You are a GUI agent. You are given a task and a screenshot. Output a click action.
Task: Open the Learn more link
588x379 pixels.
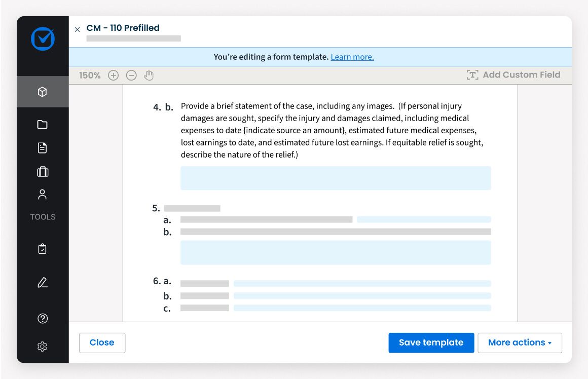coord(352,57)
